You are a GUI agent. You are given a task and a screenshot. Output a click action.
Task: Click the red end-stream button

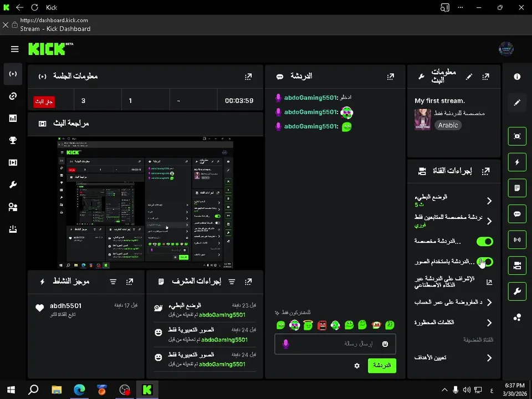coord(44,102)
